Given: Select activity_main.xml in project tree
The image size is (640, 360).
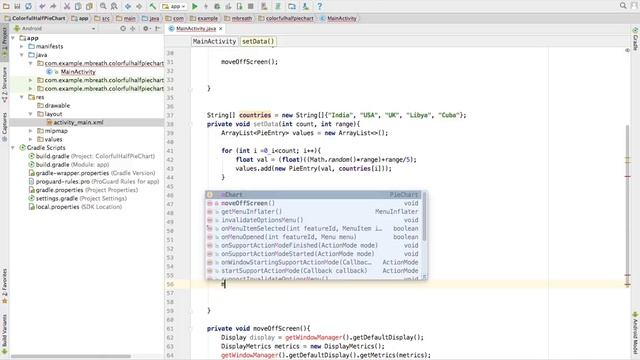Looking at the screenshot, I should [78, 122].
